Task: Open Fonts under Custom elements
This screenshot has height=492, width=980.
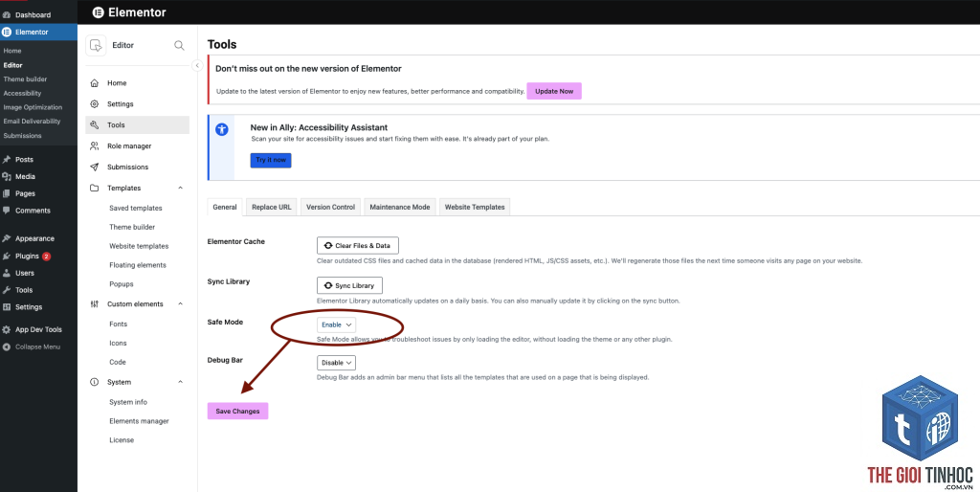Action: tap(118, 324)
